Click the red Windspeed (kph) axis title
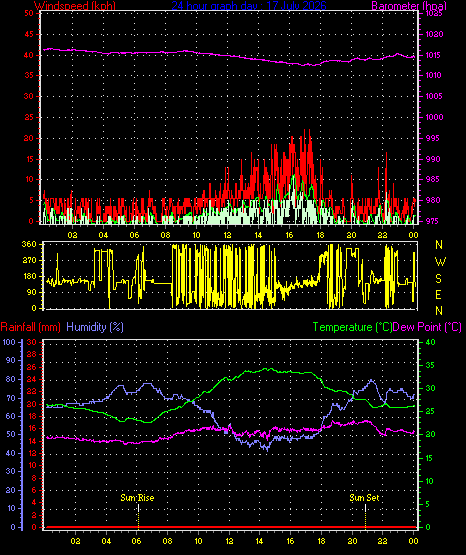Viewport: 466px width, 555px height. (75, 5)
